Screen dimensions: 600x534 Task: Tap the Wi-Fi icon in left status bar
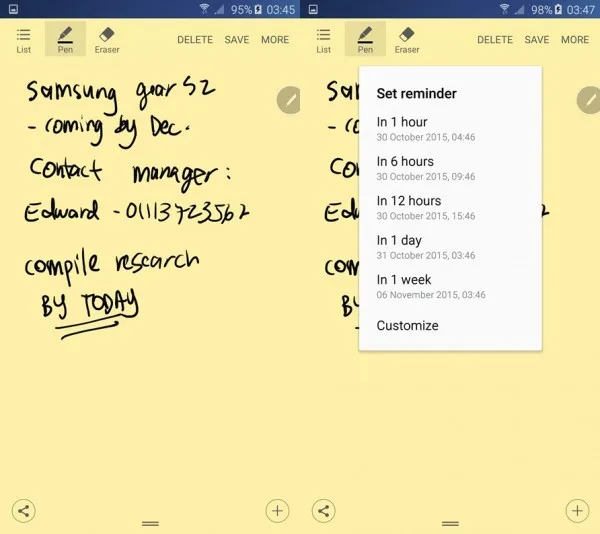(x=204, y=9)
